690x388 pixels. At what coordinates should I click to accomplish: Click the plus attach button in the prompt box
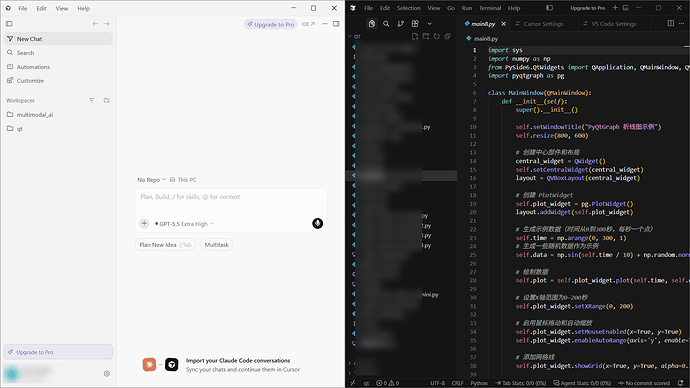pyautogui.click(x=144, y=223)
